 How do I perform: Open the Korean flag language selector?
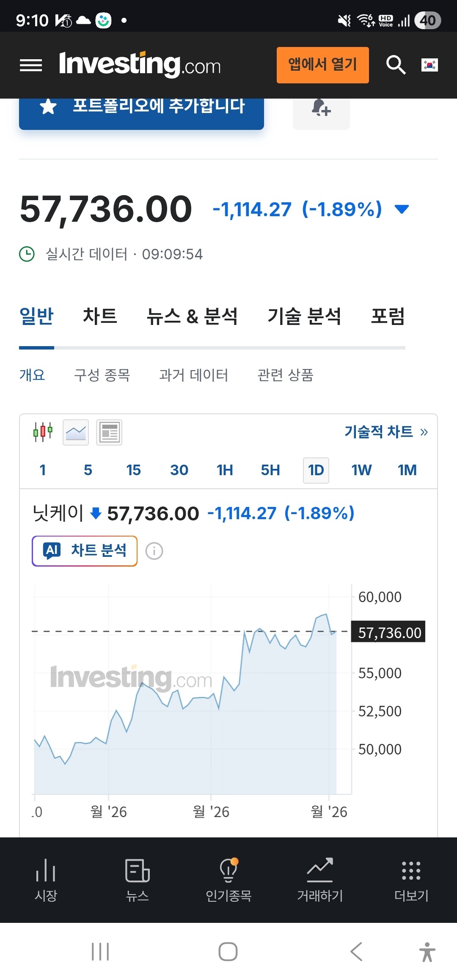click(x=429, y=65)
